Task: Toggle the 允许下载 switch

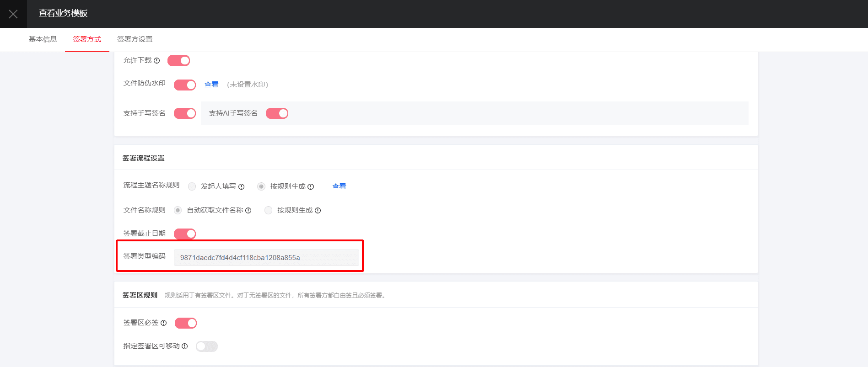Action: coord(179,60)
